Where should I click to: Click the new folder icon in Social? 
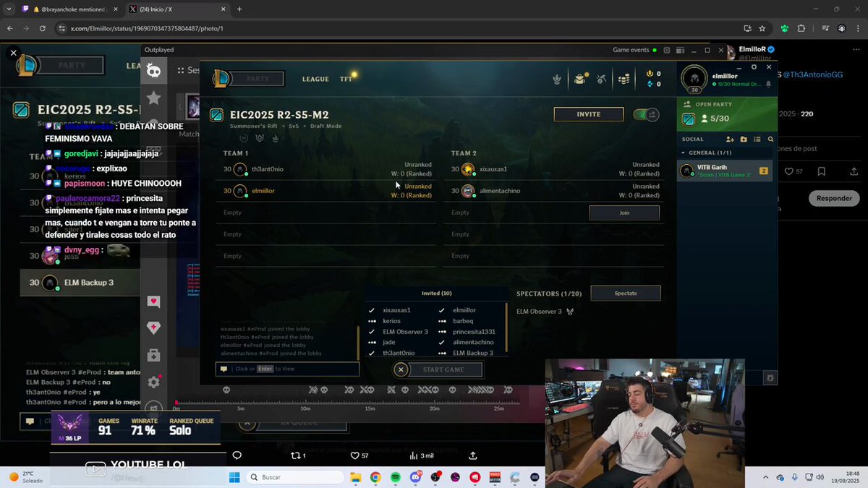click(744, 139)
